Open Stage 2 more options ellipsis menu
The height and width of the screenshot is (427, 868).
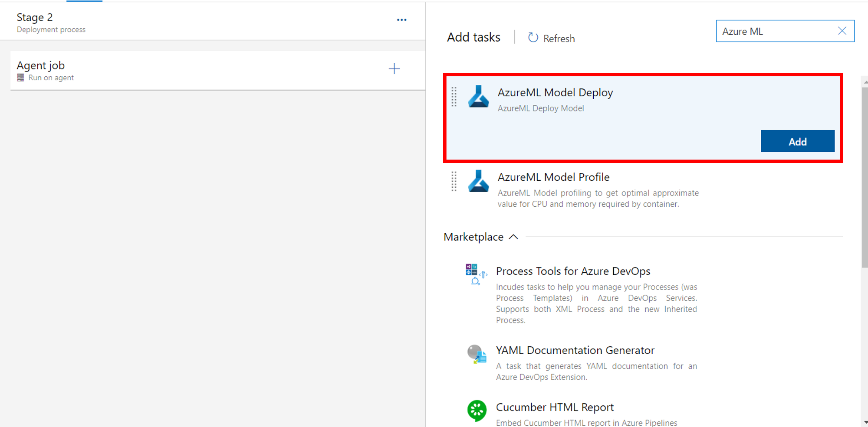click(401, 20)
